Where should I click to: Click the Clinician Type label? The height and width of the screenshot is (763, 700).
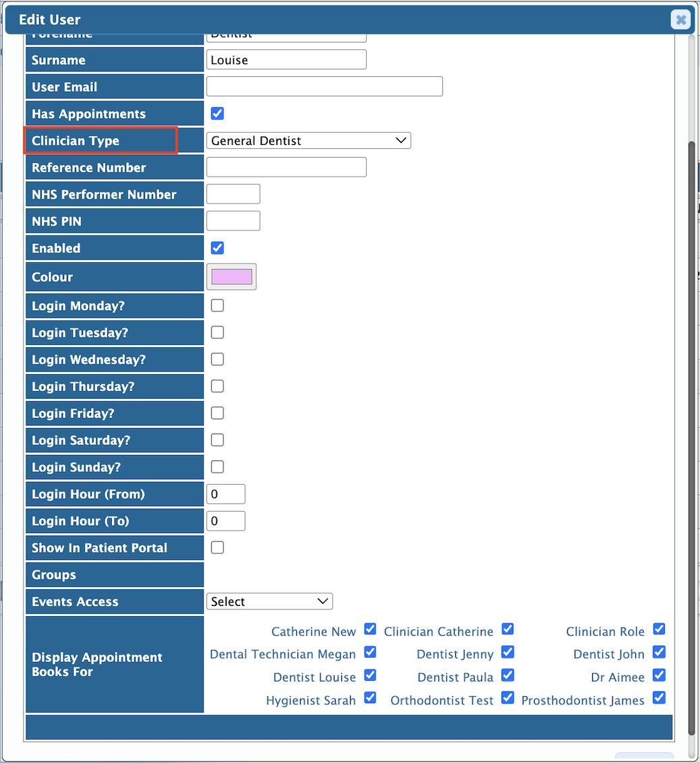click(76, 141)
